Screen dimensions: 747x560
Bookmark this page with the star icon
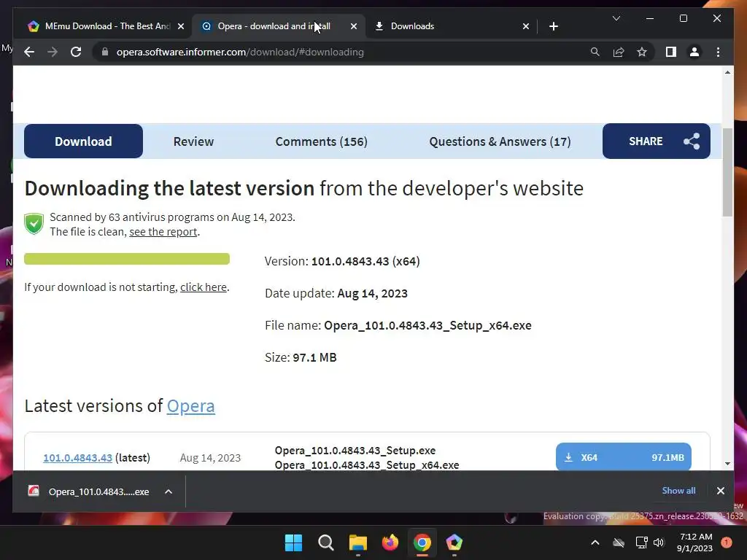coord(642,52)
